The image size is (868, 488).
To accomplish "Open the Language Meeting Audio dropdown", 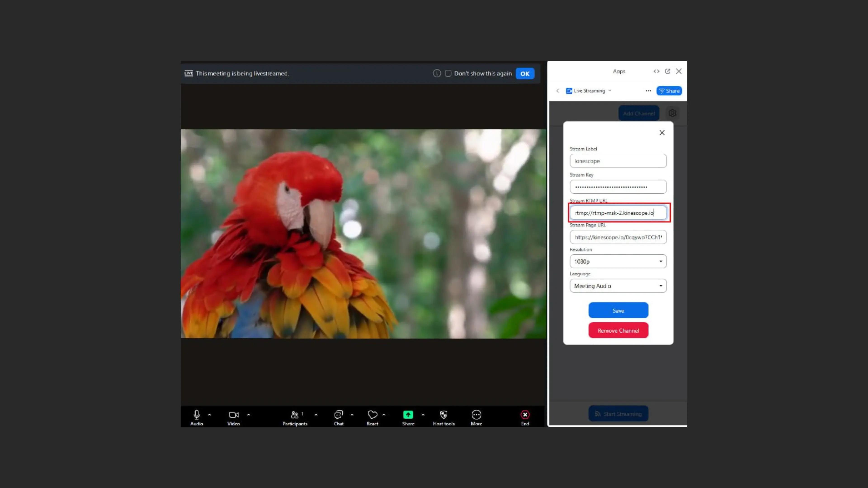I will pyautogui.click(x=618, y=286).
